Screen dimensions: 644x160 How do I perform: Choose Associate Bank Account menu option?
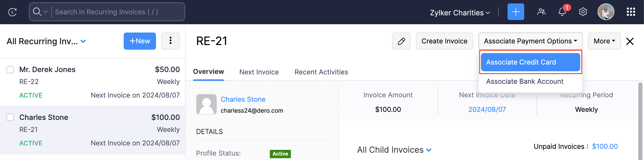525,81
